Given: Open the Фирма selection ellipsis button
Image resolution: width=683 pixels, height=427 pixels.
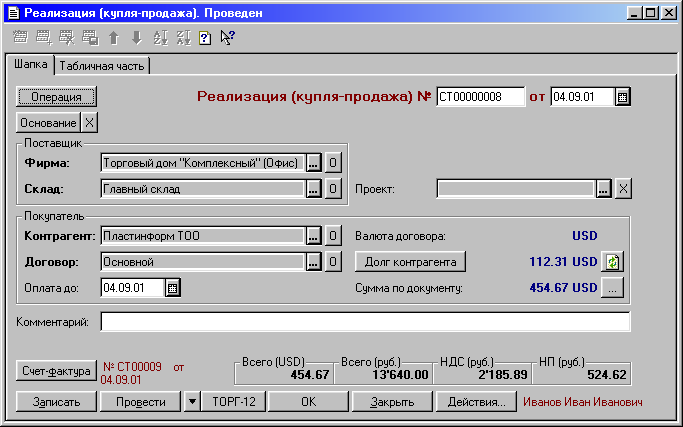Looking at the screenshot, I should pos(314,163).
